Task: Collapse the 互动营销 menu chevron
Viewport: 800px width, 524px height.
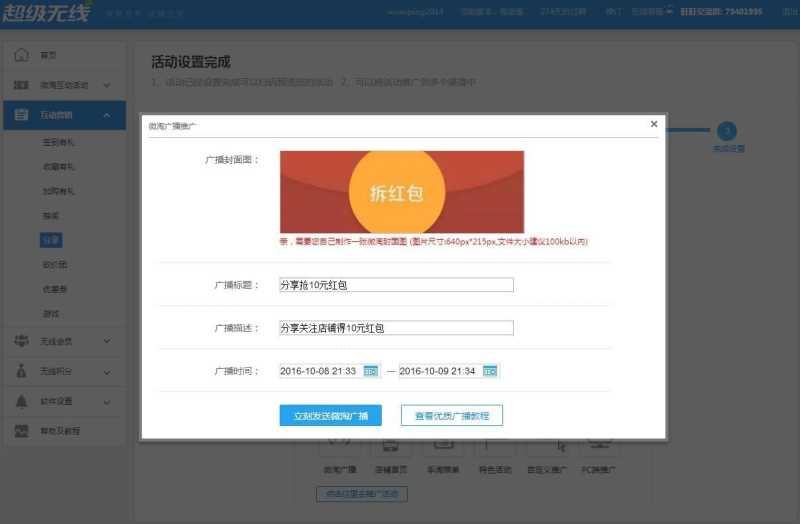Action: pos(107,115)
